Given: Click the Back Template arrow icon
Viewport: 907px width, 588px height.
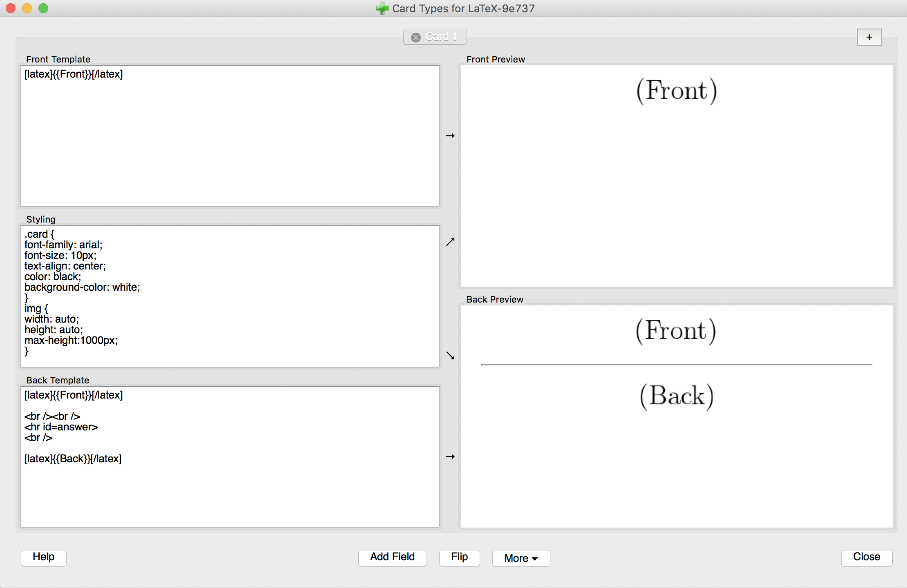Looking at the screenshot, I should click(451, 457).
